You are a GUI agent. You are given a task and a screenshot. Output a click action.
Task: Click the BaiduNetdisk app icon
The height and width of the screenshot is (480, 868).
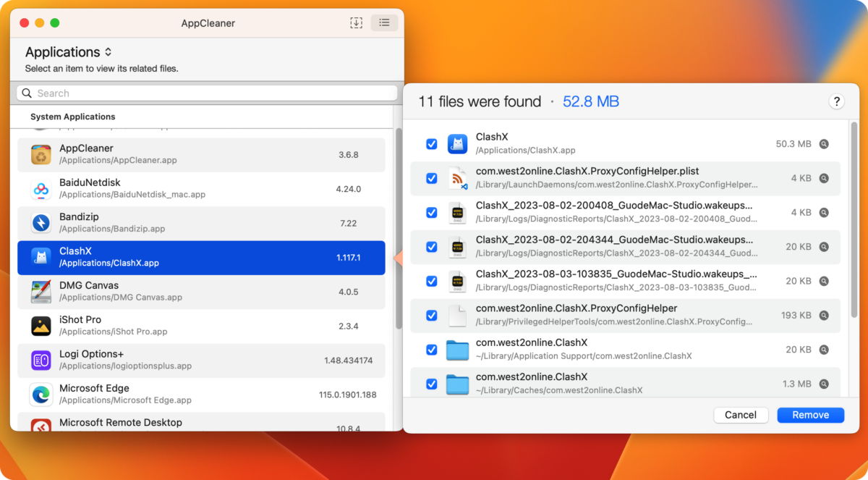point(41,189)
